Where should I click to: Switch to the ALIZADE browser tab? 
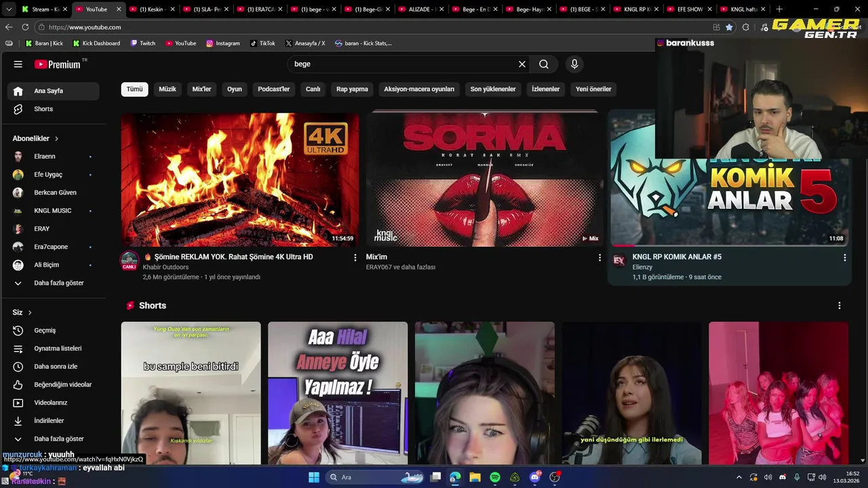420,9
